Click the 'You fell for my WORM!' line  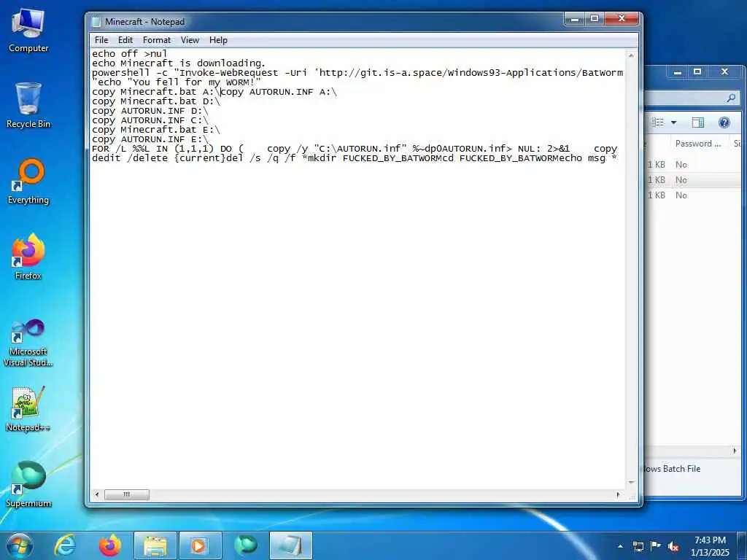177,82
